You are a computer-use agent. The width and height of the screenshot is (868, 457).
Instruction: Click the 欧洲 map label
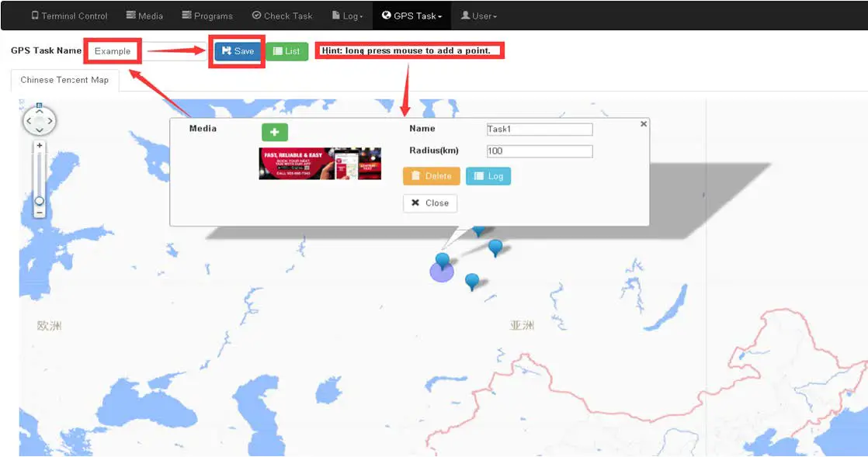click(49, 325)
